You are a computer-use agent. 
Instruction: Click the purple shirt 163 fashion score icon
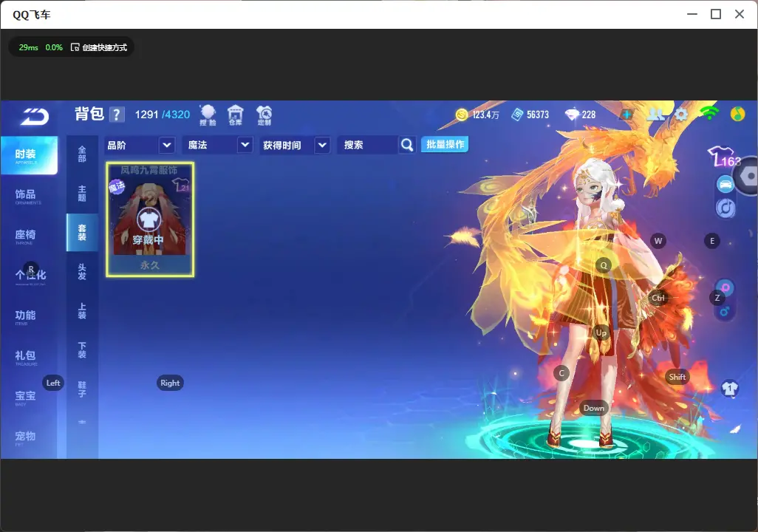click(x=724, y=157)
